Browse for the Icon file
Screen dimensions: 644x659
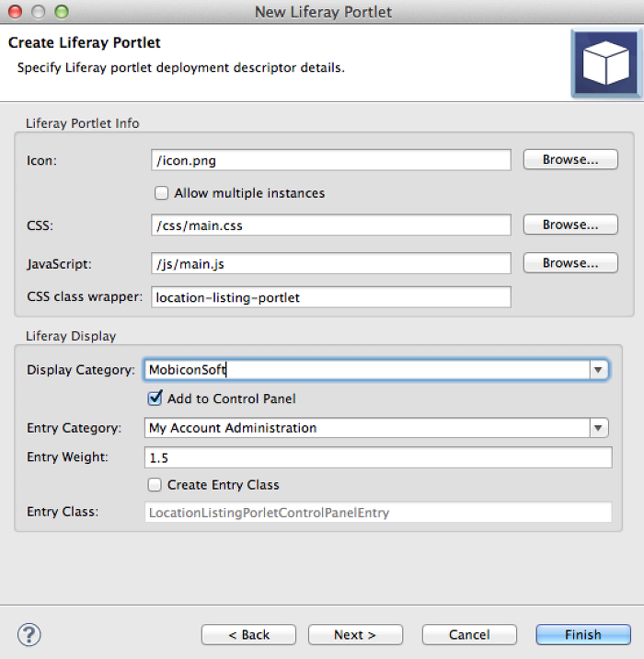click(570, 159)
